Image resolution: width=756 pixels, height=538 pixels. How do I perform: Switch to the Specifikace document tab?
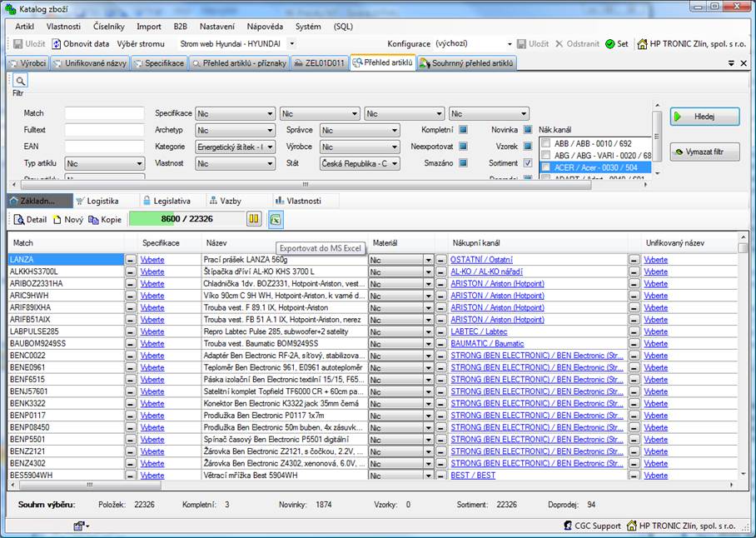[159, 63]
